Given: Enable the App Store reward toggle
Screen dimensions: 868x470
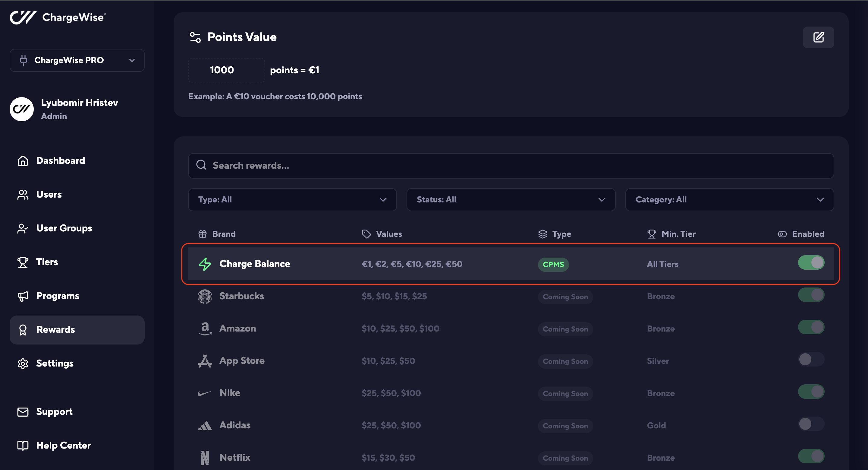Looking at the screenshot, I should pos(811,359).
